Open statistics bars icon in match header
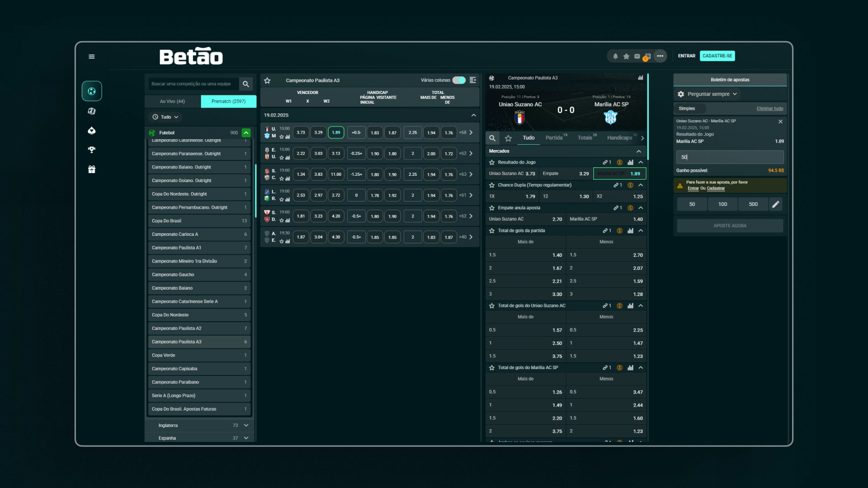868x488 pixels. pos(641,78)
